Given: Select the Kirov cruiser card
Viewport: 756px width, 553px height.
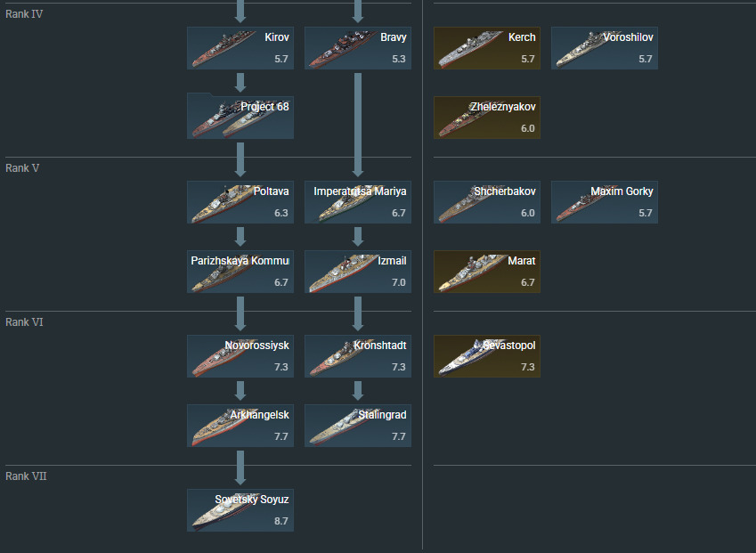Looking at the screenshot, I should 240,48.
